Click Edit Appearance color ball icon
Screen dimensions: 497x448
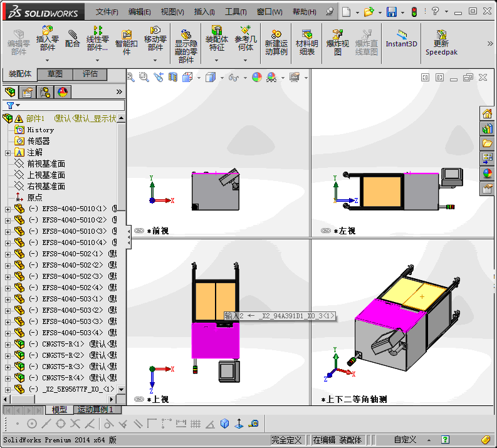pyautogui.click(x=257, y=77)
